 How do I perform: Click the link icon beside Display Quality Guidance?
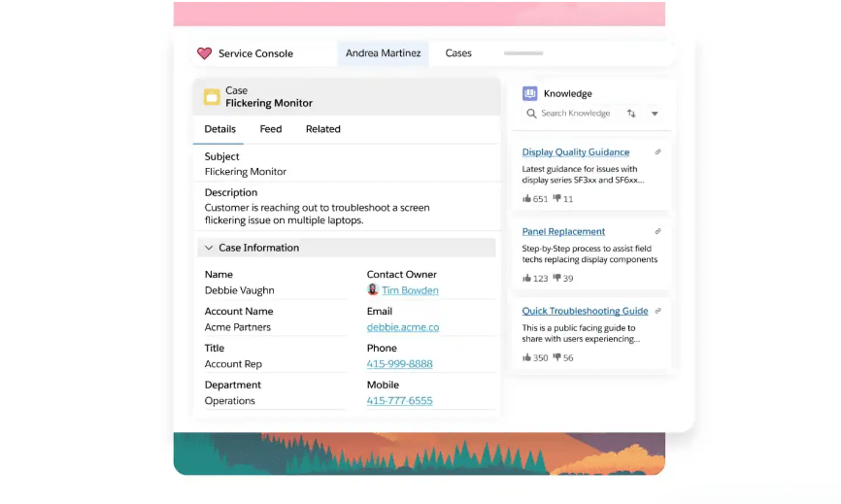click(x=657, y=152)
